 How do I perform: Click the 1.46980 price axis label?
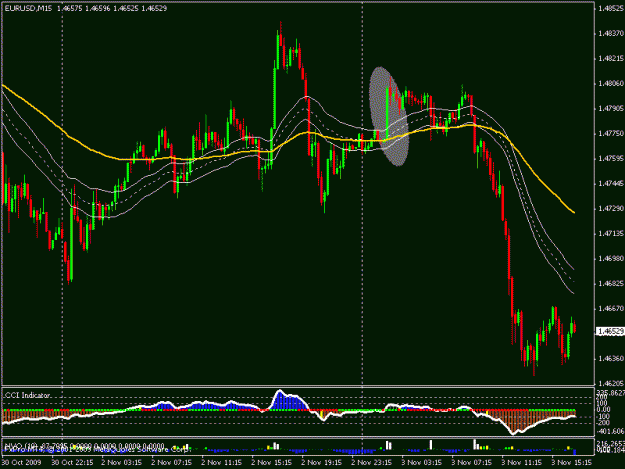611,259
